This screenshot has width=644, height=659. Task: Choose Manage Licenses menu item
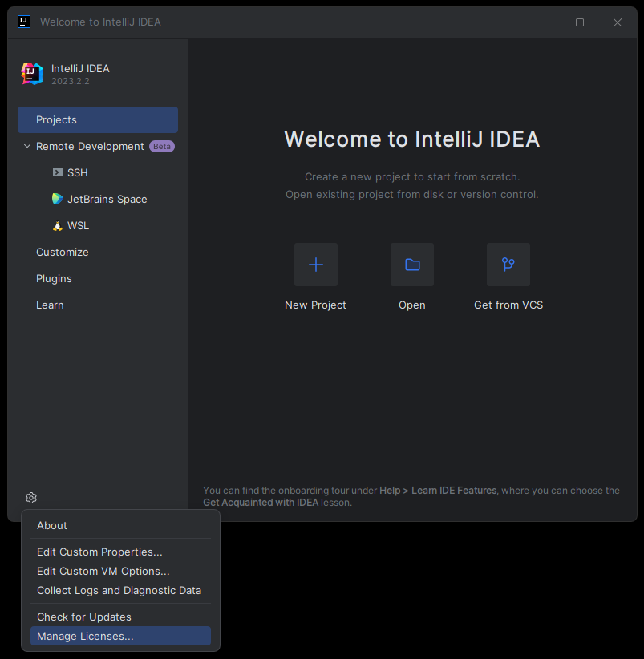(x=120, y=637)
